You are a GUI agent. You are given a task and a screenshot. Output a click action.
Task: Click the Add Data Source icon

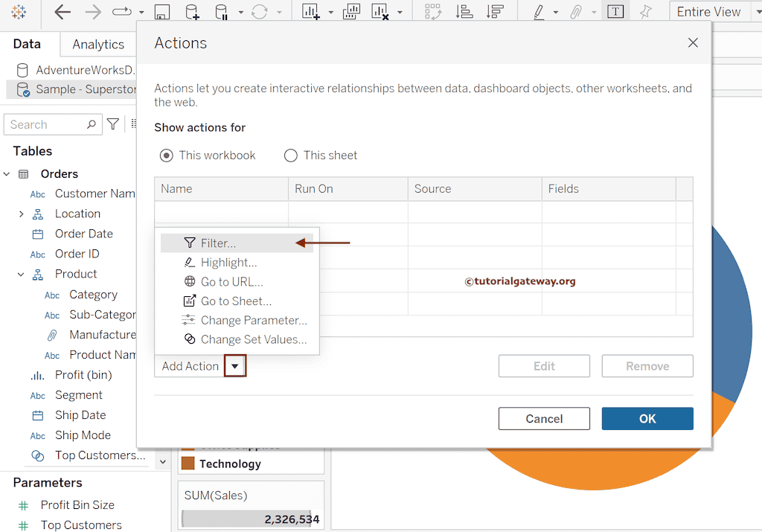pos(192,12)
